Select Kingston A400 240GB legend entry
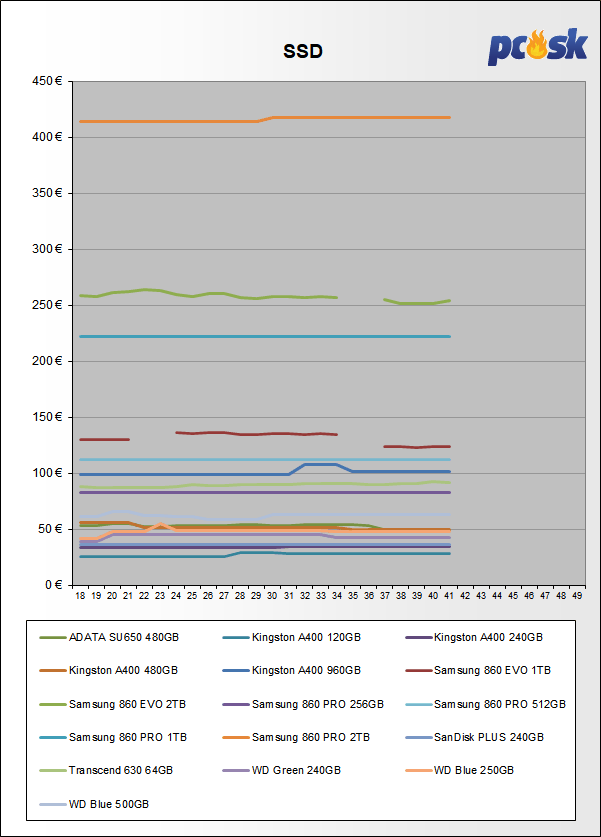 point(474,637)
